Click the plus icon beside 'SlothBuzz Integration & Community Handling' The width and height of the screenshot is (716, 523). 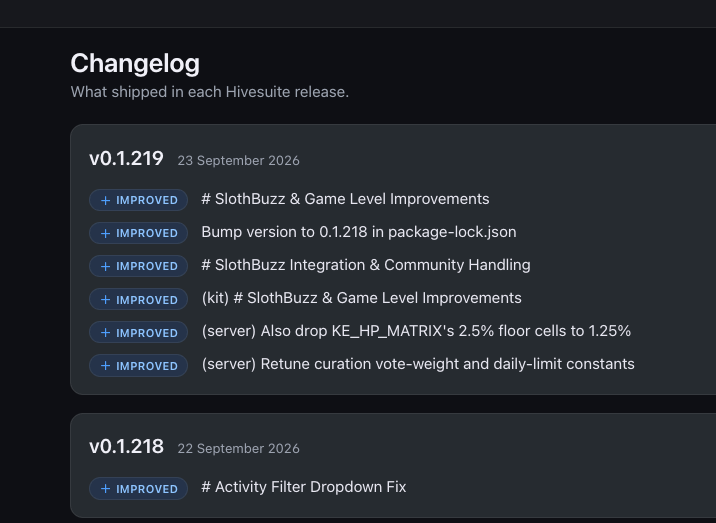click(x=105, y=266)
